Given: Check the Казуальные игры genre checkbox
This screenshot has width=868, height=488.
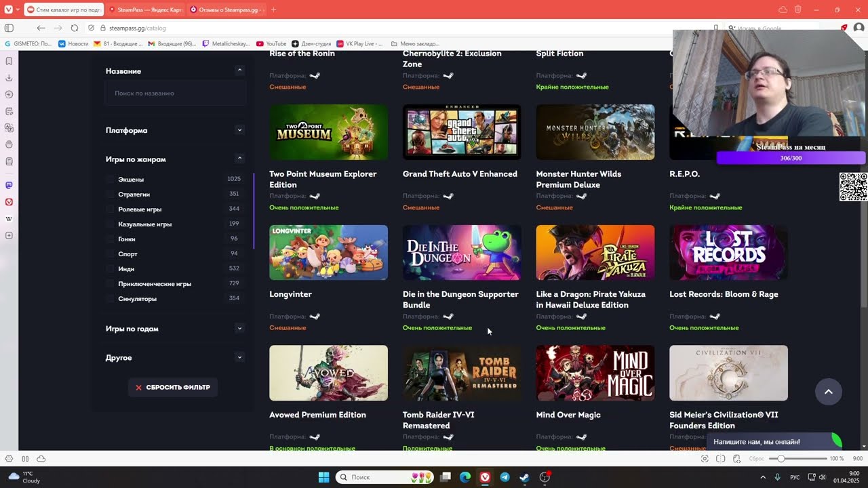Looking at the screenshot, I should click(110, 224).
